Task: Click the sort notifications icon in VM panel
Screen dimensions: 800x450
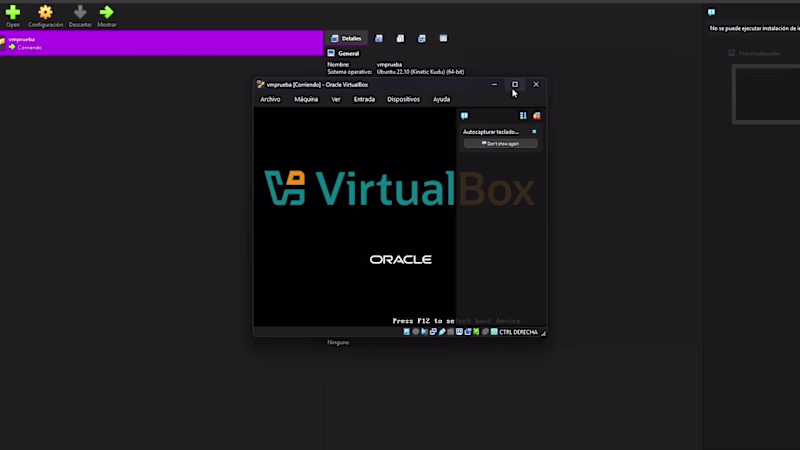Action: pyautogui.click(x=523, y=116)
